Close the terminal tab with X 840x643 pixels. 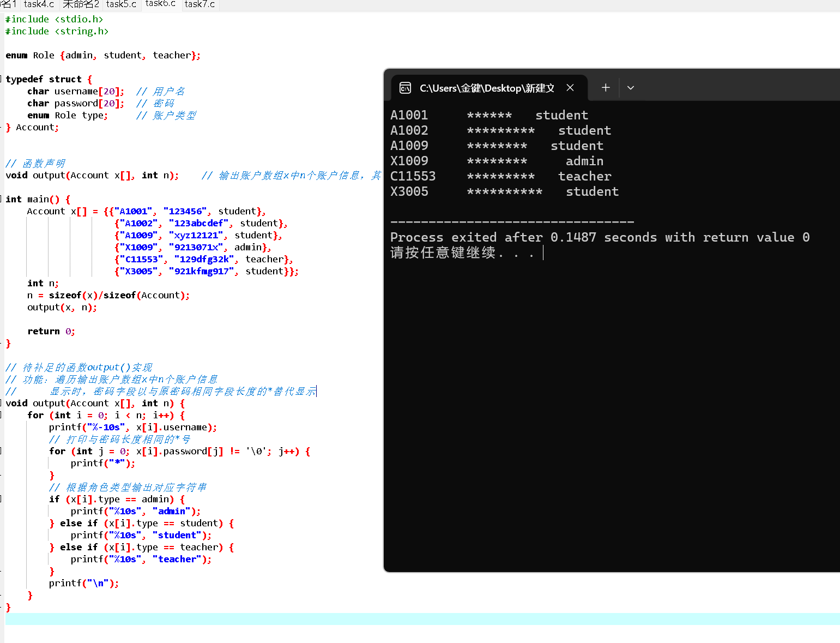[x=570, y=88]
